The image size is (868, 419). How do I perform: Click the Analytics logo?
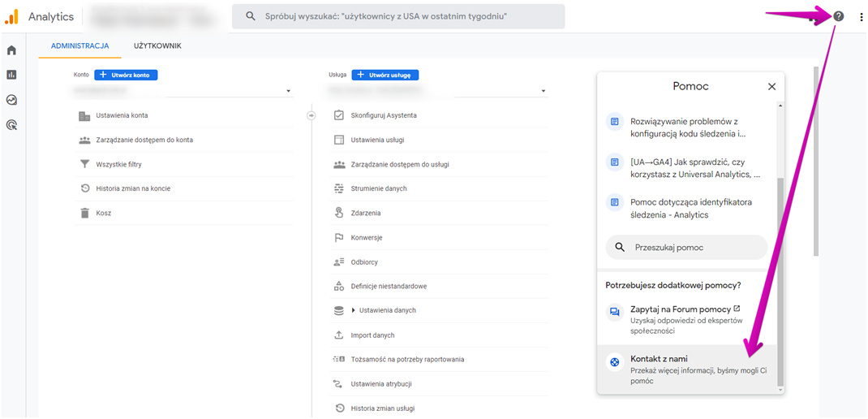click(x=11, y=16)
